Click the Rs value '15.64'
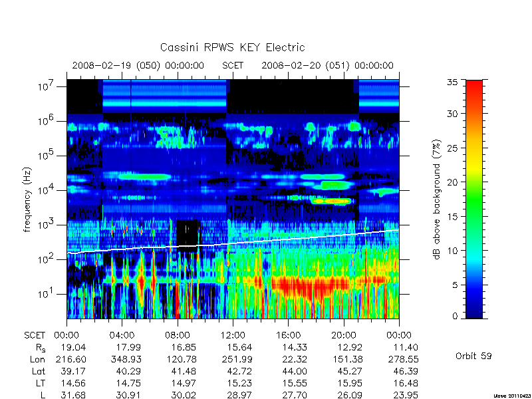Image resolution: width=532 pixels, height=399 pixels. click(239, 347)
